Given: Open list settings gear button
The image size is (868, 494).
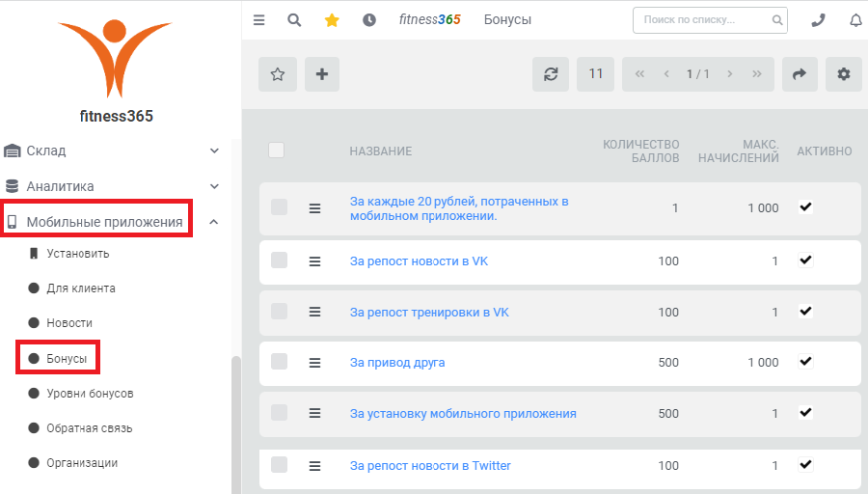Looking at the screenshot, I should (x=843, y=73).
